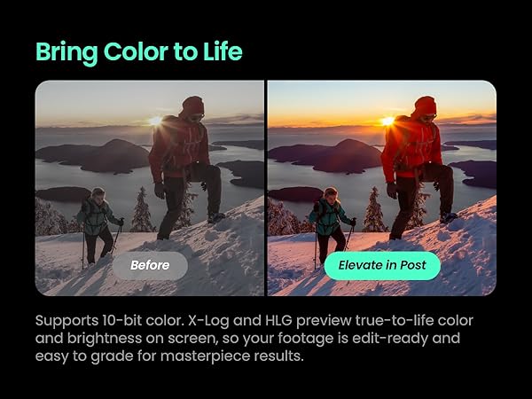Image resolution: width=532 pixels, height=399 pixels.
Task: Select the red-jacket hiker in the before image
Action: pyautogui.click(x=185, y=167)
